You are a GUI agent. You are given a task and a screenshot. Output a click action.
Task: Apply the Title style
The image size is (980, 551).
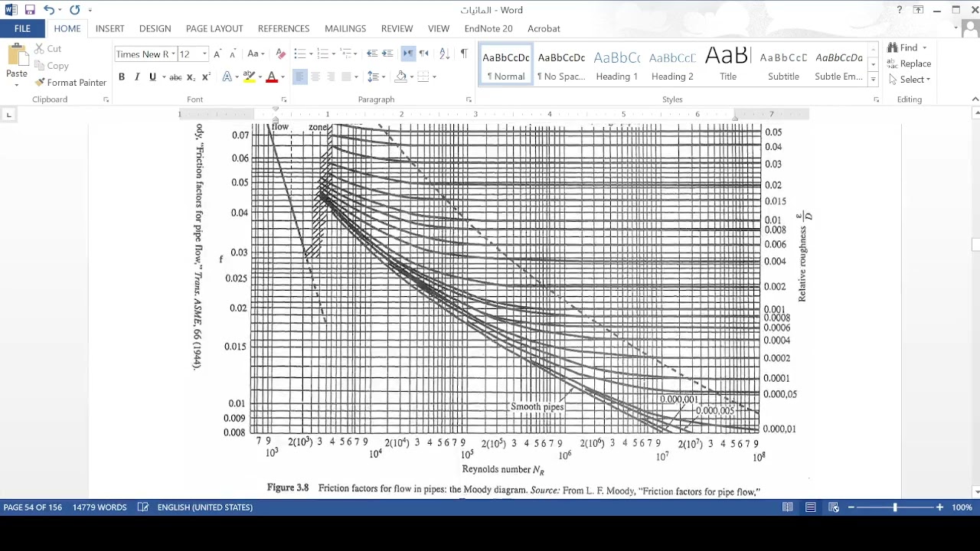pyautogui.click(x=728, y=65)
